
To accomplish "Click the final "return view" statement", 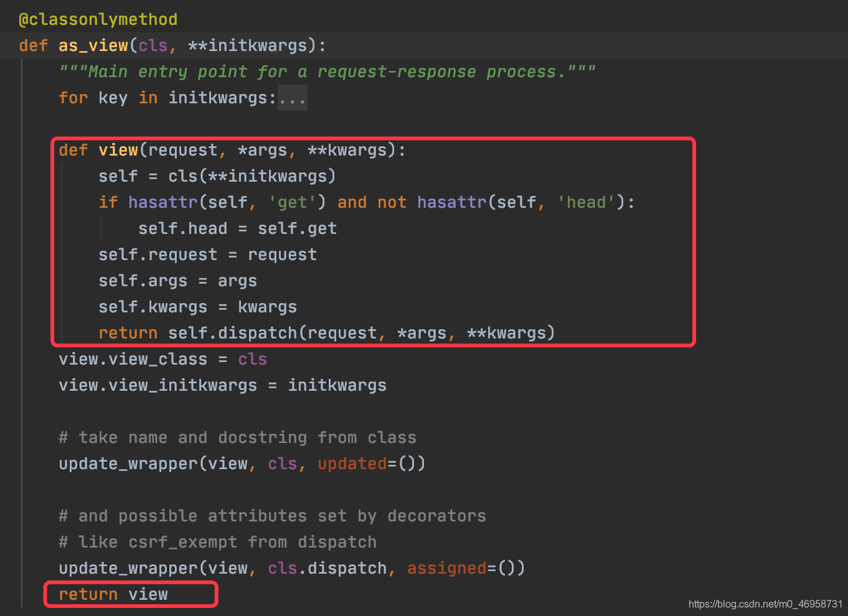I will coord(113,594).
